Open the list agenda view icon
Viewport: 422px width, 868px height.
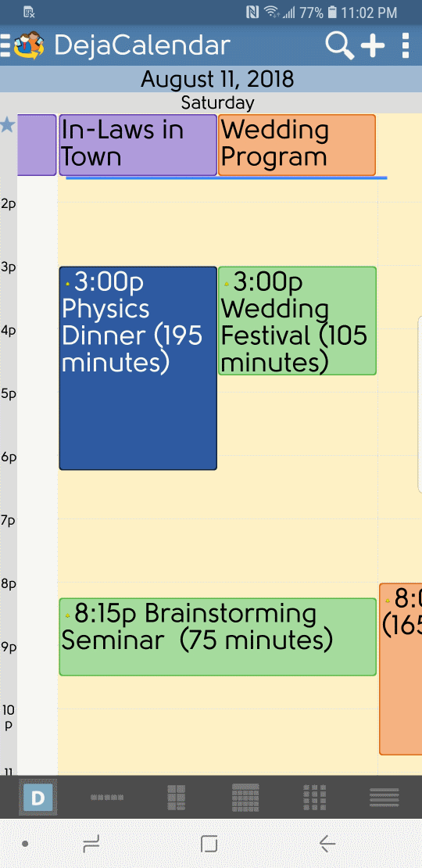point(384,797)
